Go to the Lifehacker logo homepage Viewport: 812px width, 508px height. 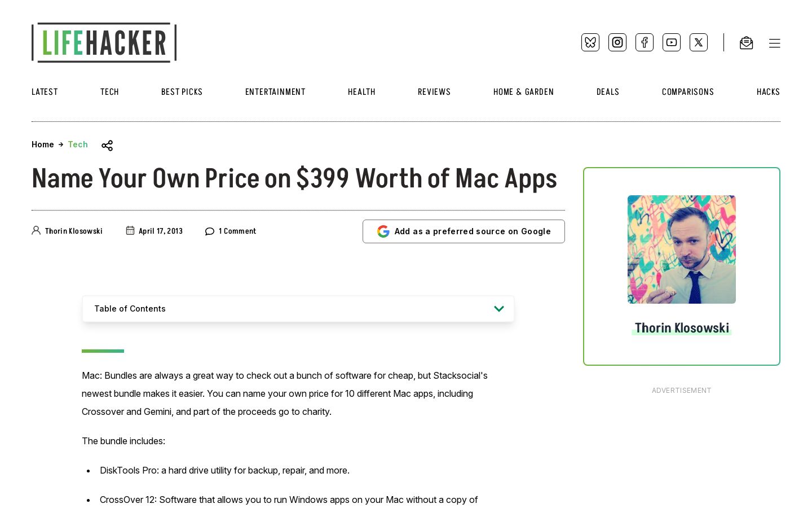[x=104, y=42]
